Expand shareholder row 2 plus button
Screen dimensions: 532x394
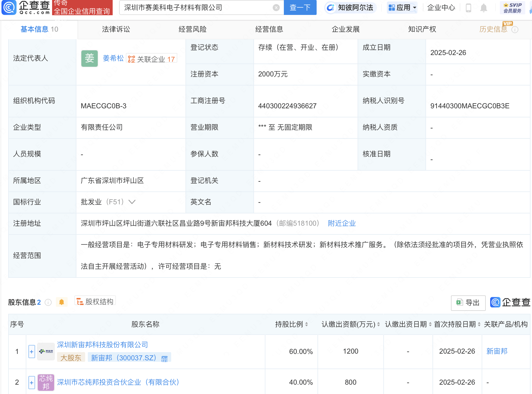pyautogui.click(x=32, y=383)
